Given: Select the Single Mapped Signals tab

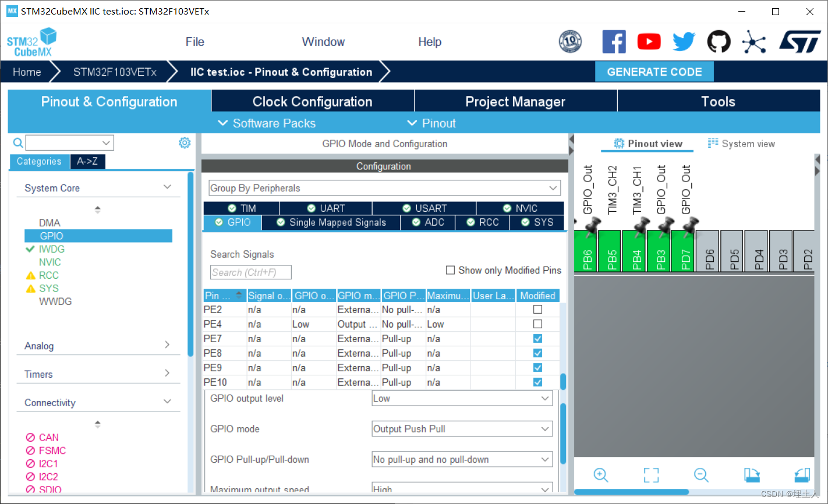Looking at the screenshot, I should coord(331,222).
